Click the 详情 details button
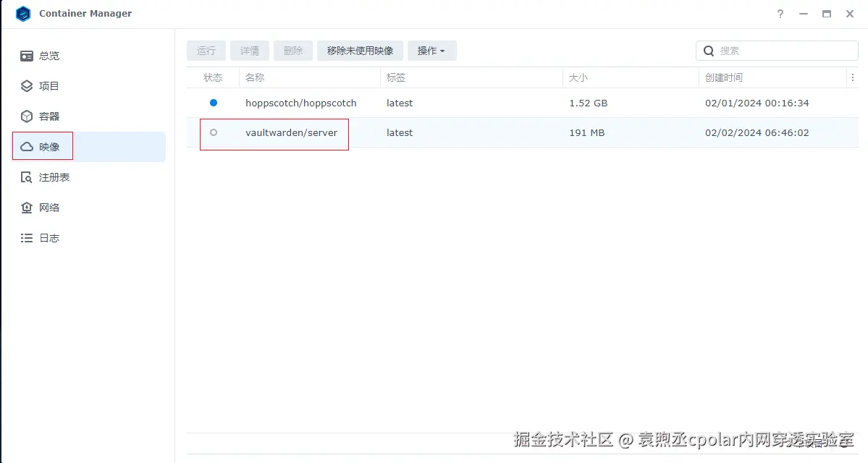Image resolution: width=868 pixels, height=463 pixels. (x=250, y=51)
